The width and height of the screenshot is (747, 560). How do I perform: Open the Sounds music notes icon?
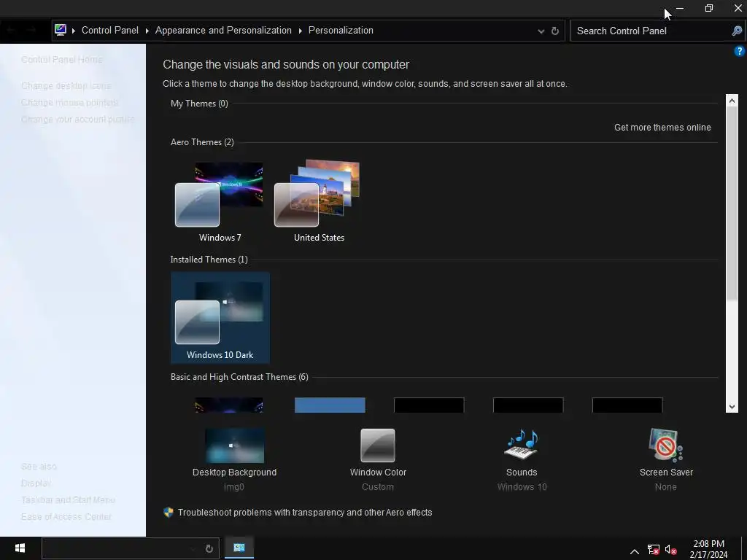pyautogui.click(x=522, y=444)
